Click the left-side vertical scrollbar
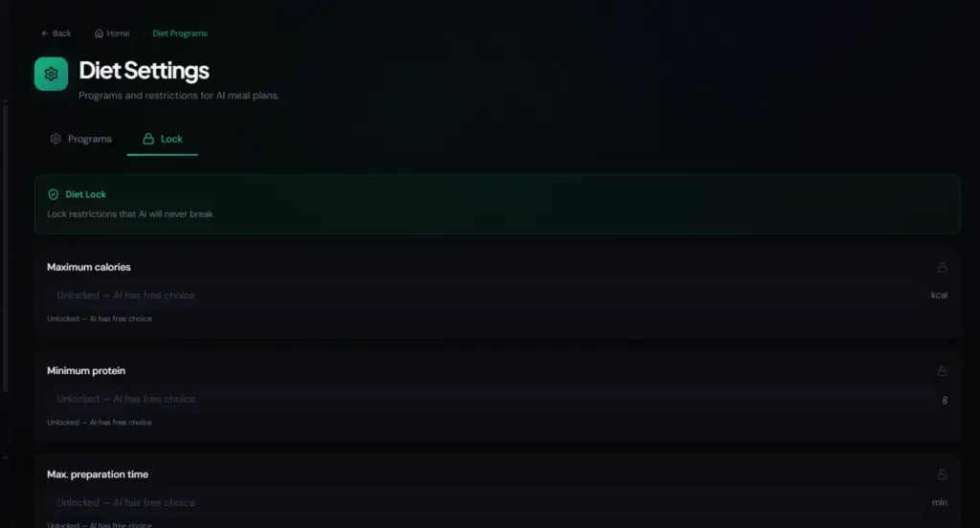Viewport: 980px width, 528px height. [x=5, y=249]
